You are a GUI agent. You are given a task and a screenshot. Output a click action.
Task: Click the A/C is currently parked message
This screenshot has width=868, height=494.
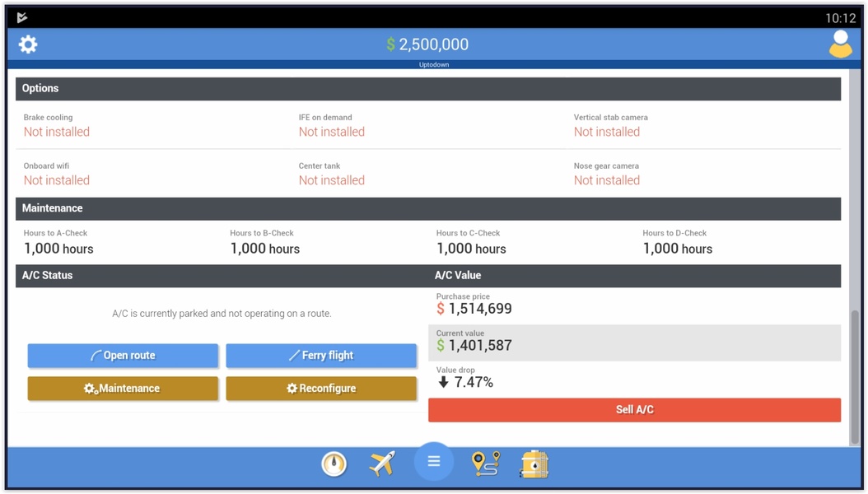coord(222,314)
